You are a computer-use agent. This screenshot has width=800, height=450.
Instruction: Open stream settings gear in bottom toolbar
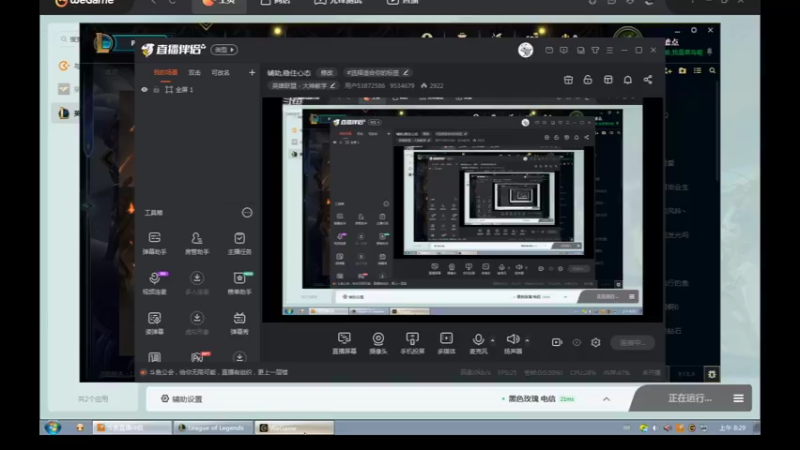[x=595, y=342]
